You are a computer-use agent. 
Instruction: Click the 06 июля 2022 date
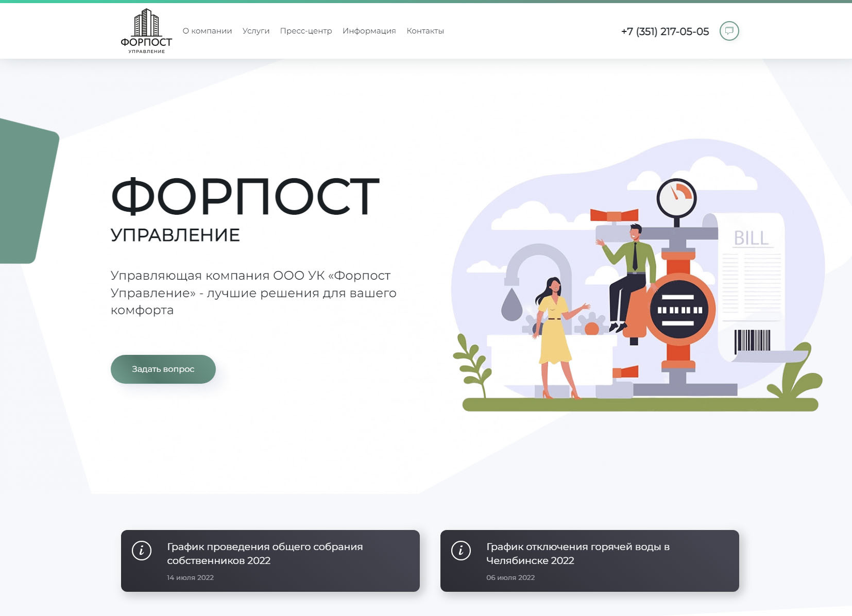pyautogui.click(x=510, y=577)
